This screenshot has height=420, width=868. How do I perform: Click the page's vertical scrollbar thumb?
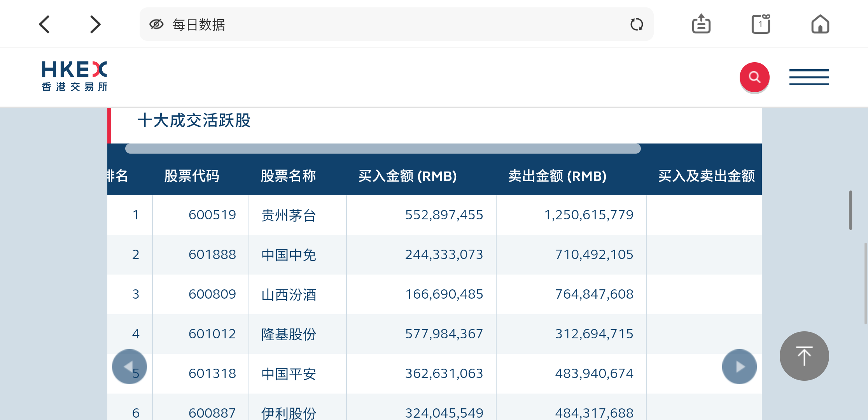850,210
